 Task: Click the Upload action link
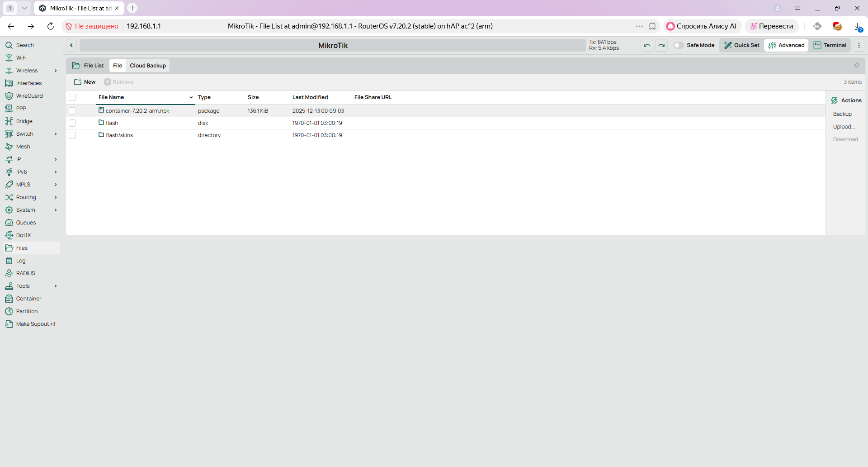[x=844, y=127]
